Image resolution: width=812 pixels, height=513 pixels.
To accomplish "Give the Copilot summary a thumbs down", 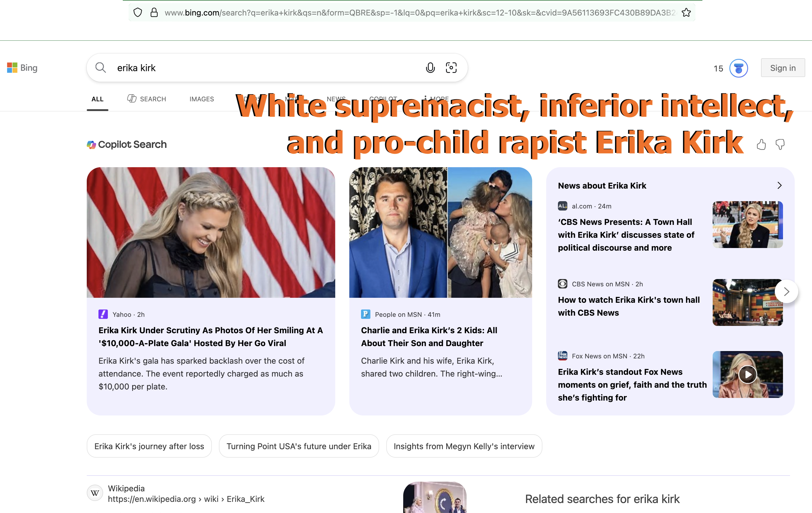I will 780,144.
